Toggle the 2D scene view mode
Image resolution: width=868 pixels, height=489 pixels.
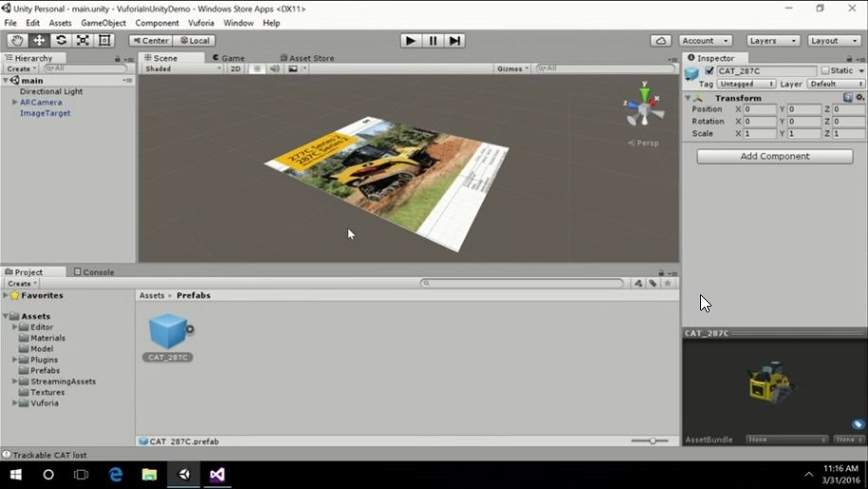tap(235, 69)
